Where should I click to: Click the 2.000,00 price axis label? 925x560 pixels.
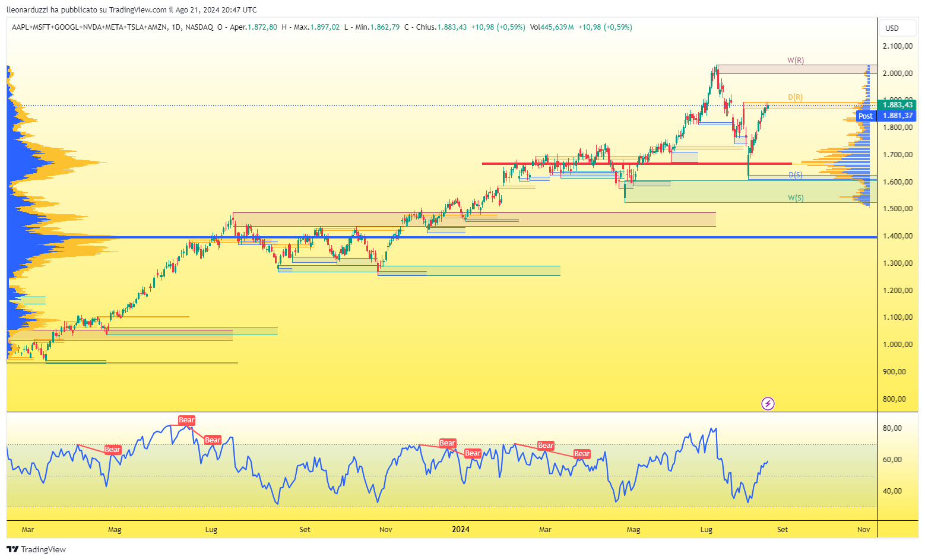pyautogui.click(x=898, y=74)
